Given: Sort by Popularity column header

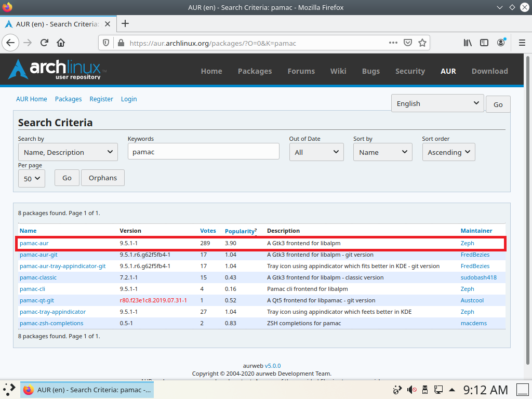Looking at the screenshot, I should [x=240, y=231].
